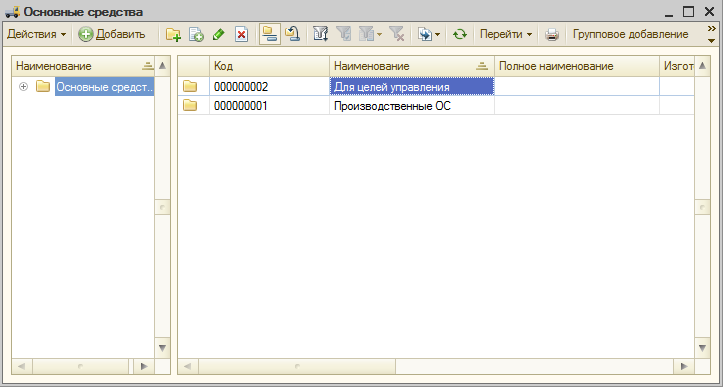
Task: Open the Set filter and sorting icon
Action: pyautogui.click(x=321, y=35)
